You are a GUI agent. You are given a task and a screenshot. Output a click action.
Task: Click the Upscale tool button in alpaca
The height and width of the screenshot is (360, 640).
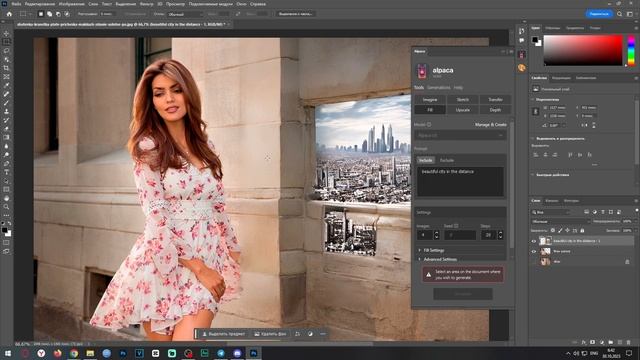point(462,110)
